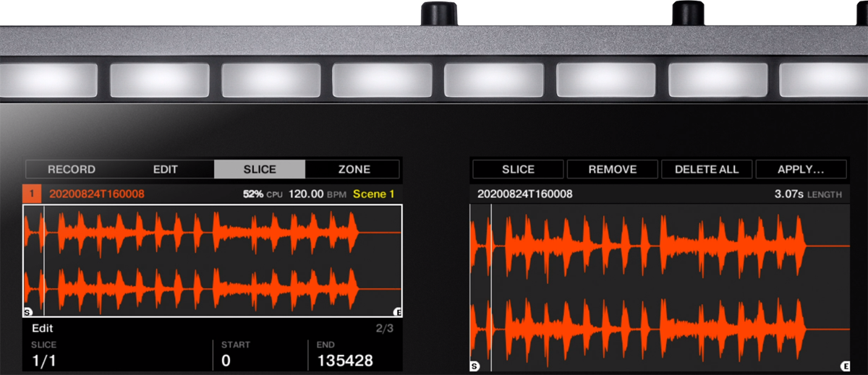Click the Edit page label
The width and height of the screenshot is (868, 375).
[43, 327]
